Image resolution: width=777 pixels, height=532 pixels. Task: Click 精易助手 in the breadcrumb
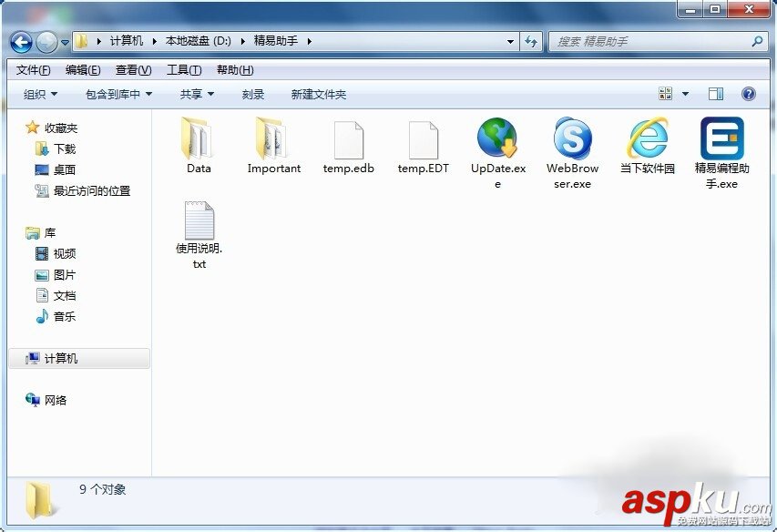pos(275,41)
